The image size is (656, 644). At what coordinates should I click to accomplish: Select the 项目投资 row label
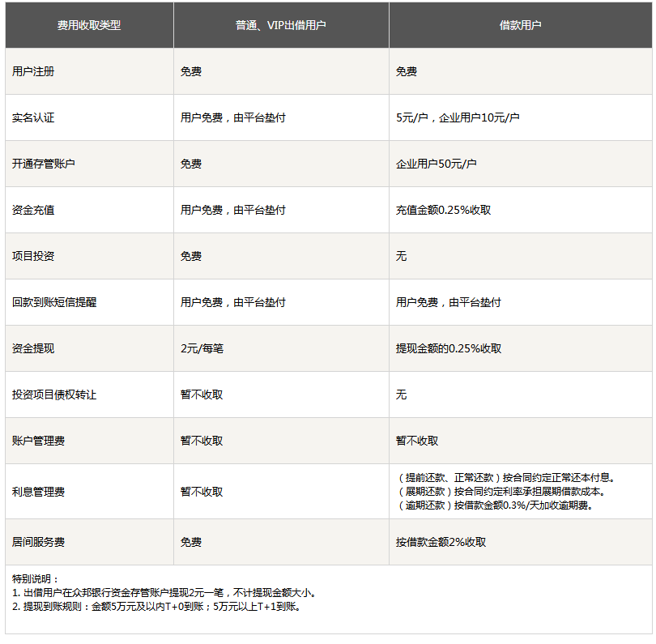[33, 256]
